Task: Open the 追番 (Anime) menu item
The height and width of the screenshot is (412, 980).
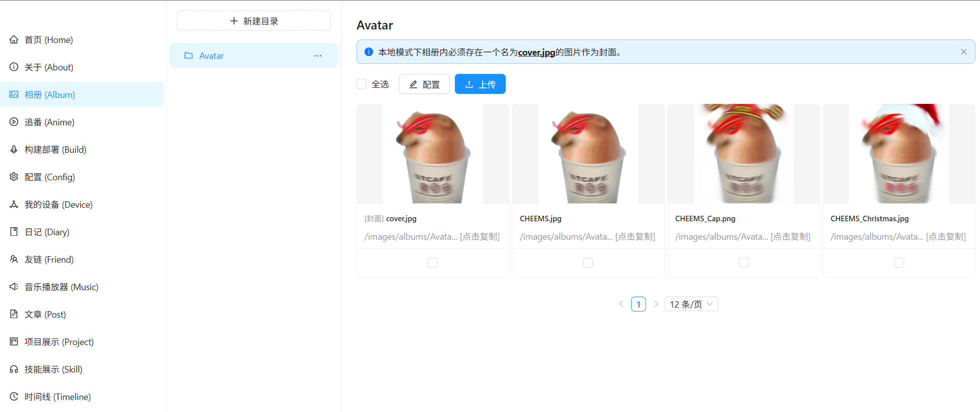Action: tap(82, 122)
